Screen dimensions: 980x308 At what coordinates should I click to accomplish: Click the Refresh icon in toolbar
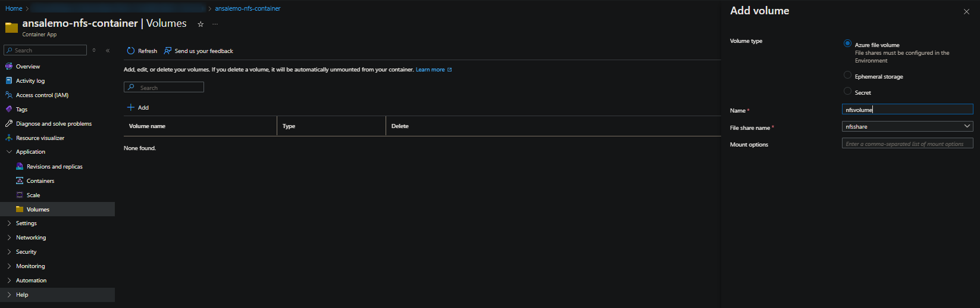131,51
